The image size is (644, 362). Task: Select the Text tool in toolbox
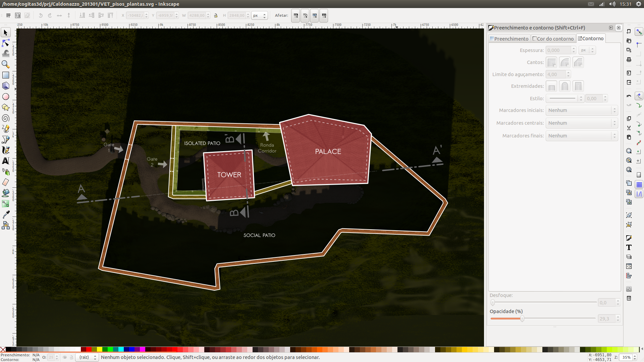click(x=6, y=161)
